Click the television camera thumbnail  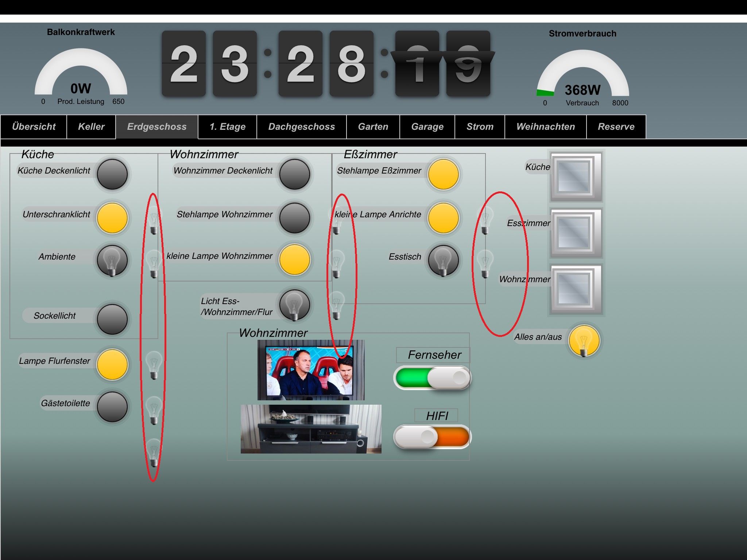click(311, 370)
